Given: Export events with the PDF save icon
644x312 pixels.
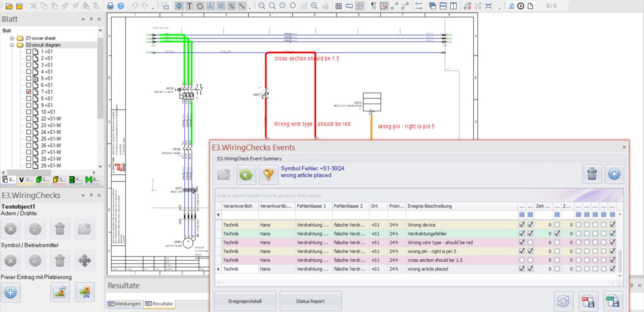Looking at the screenshot, I should coord(589,301).
